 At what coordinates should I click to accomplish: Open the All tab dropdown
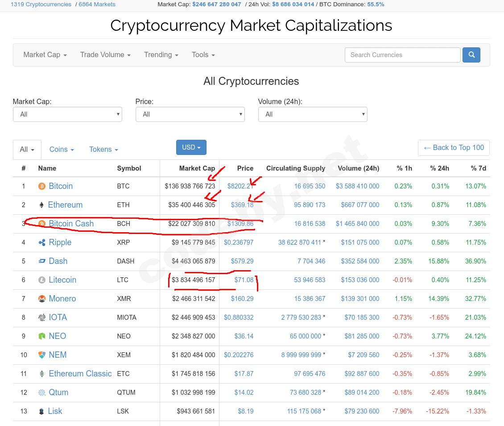(x=27, y=149)
